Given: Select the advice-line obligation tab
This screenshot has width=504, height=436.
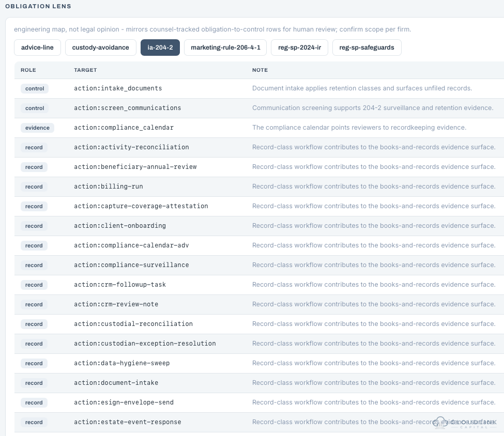Looking at the screenshot, I should pyautogui.click(x=37, y=48).
